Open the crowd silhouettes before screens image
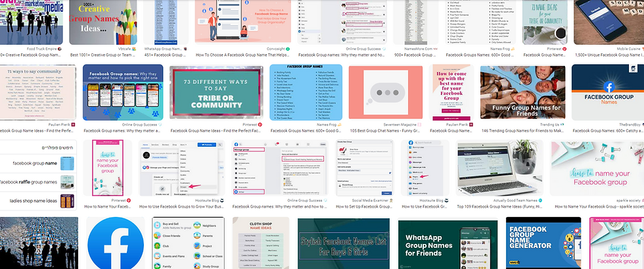This screenshot has height=269, width=644. tap(39, 243)
